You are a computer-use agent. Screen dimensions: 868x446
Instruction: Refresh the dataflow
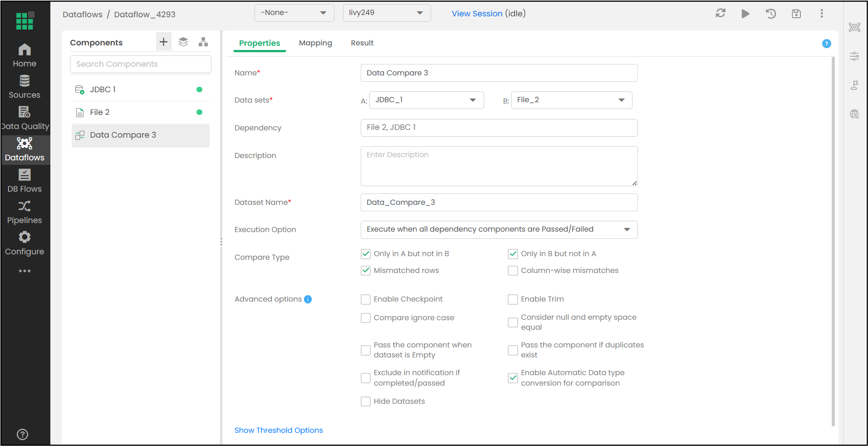721,14
